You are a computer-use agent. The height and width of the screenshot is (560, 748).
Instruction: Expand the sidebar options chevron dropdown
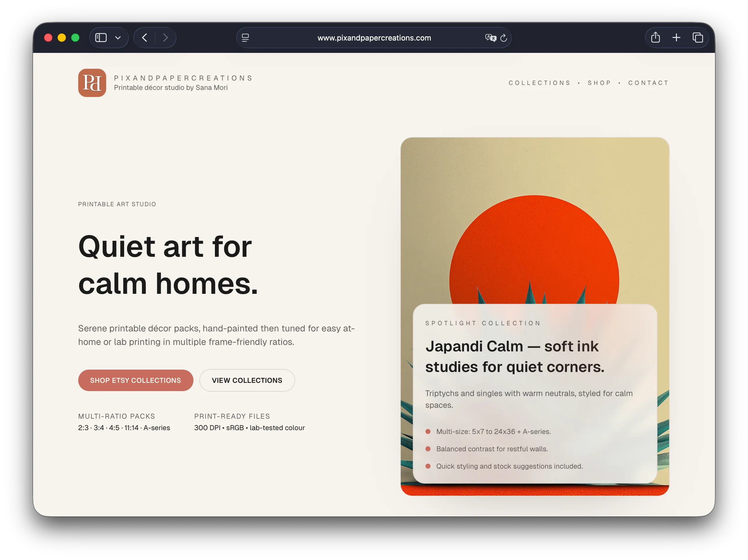pos(118,38)
